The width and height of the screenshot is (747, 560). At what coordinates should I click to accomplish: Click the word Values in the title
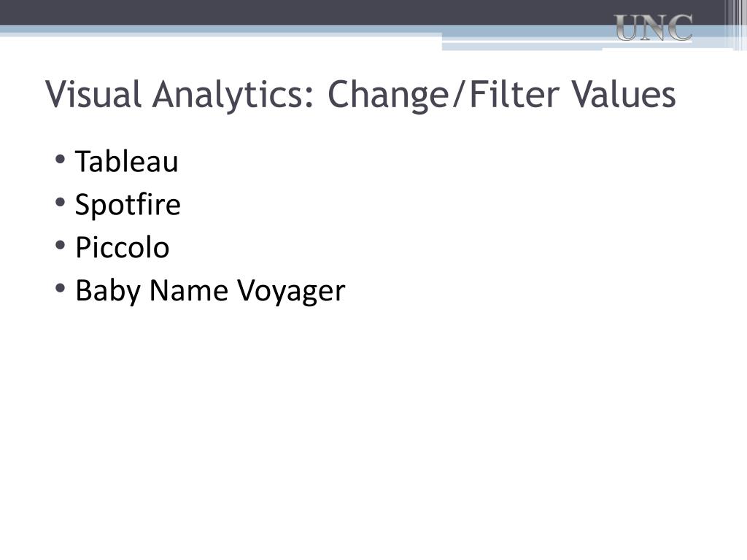pyautogui.click(x=624, y=94)
